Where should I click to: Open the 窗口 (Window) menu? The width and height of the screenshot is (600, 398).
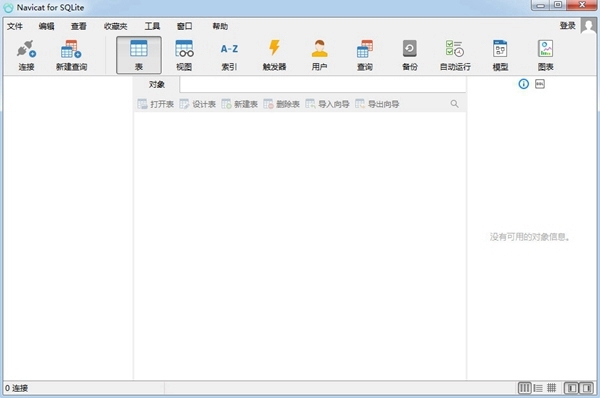(x=184, y=26)
